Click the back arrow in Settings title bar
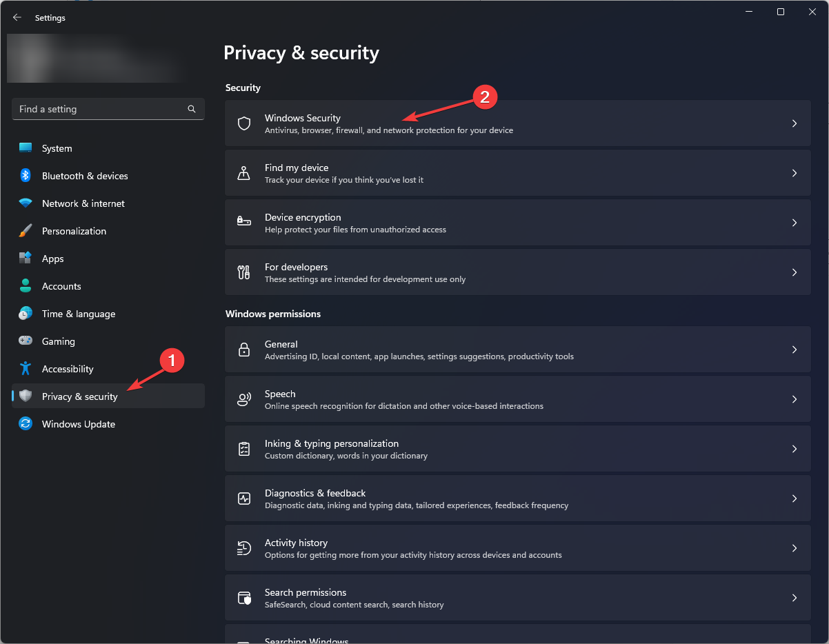The height and width of the screenshot is (644, 829). (17, 18)
